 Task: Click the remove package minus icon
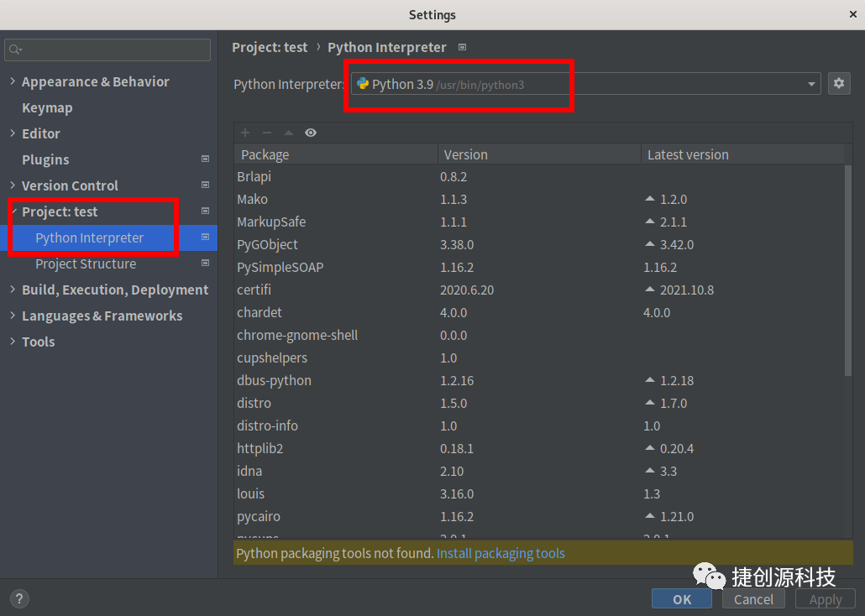[267, 133]
